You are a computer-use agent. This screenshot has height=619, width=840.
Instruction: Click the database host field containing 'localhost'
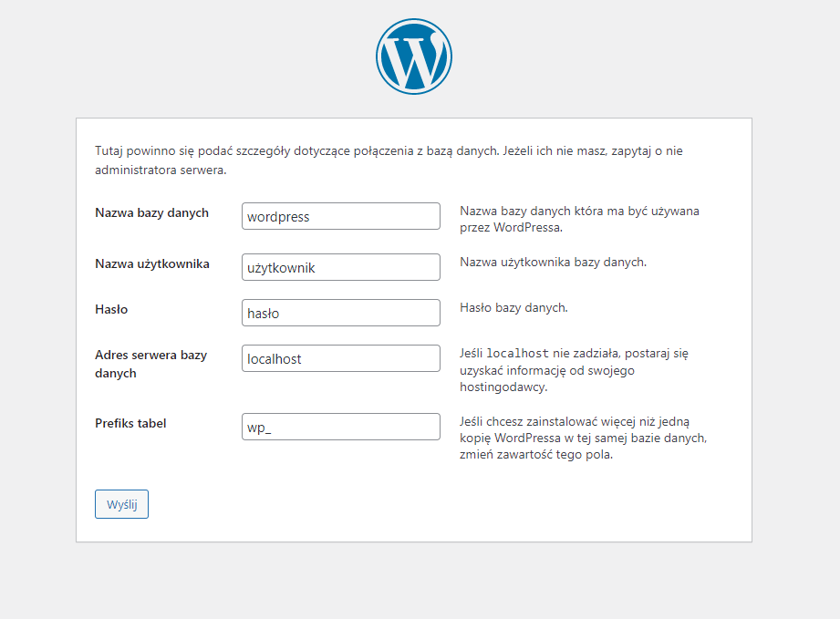(x=341, y=358)
